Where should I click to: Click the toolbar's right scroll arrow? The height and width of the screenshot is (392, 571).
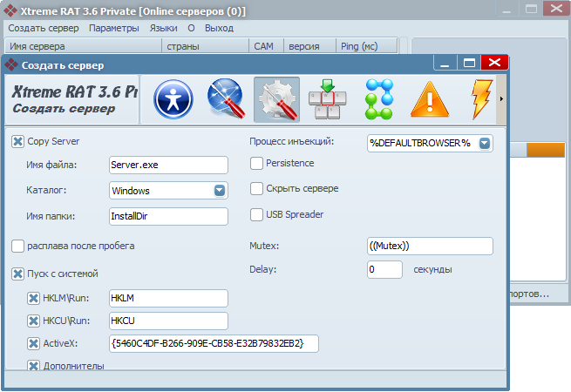[501, 99]
